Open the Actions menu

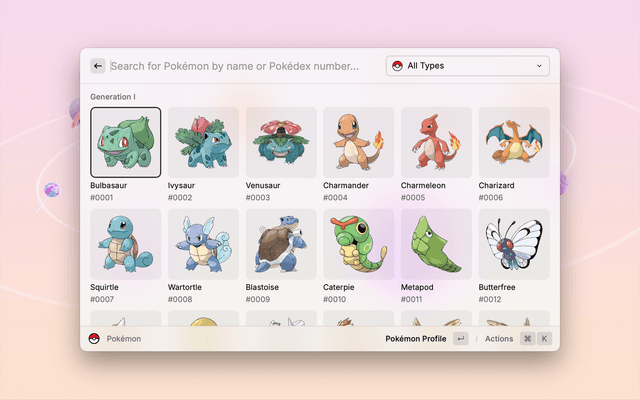499,339
